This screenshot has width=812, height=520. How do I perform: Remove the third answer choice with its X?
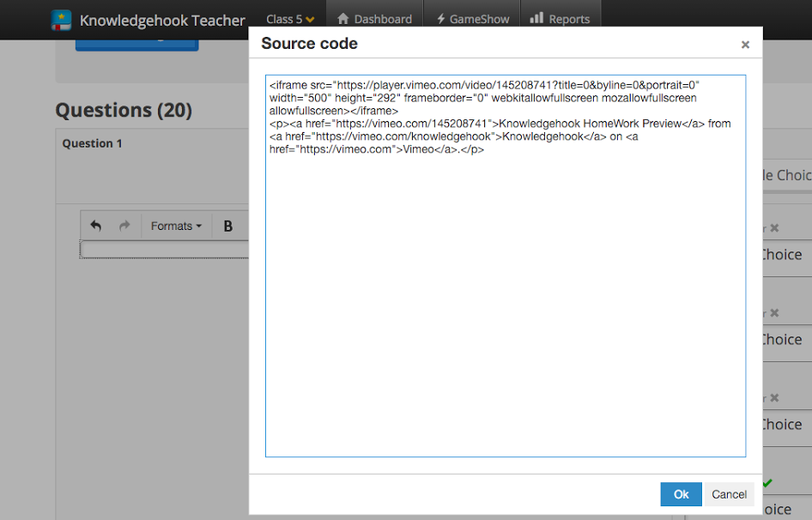[x=774, y=398]
